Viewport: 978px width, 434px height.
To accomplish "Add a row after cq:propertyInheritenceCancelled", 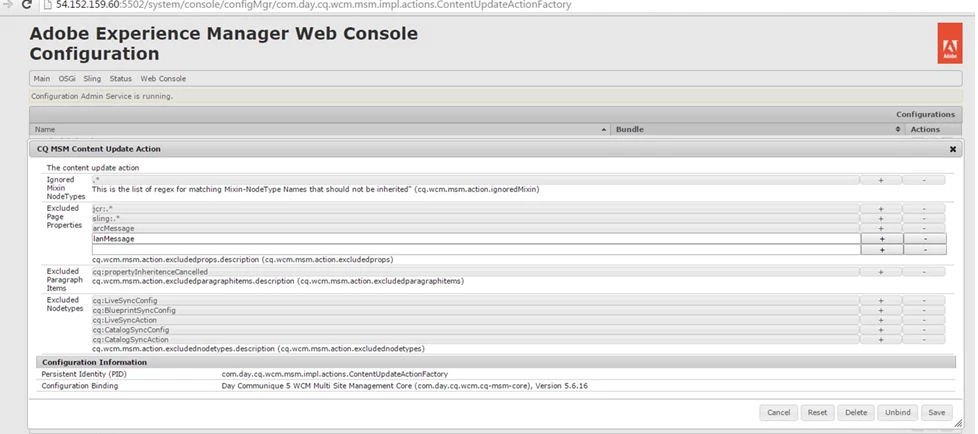I will tap(881, 272).
